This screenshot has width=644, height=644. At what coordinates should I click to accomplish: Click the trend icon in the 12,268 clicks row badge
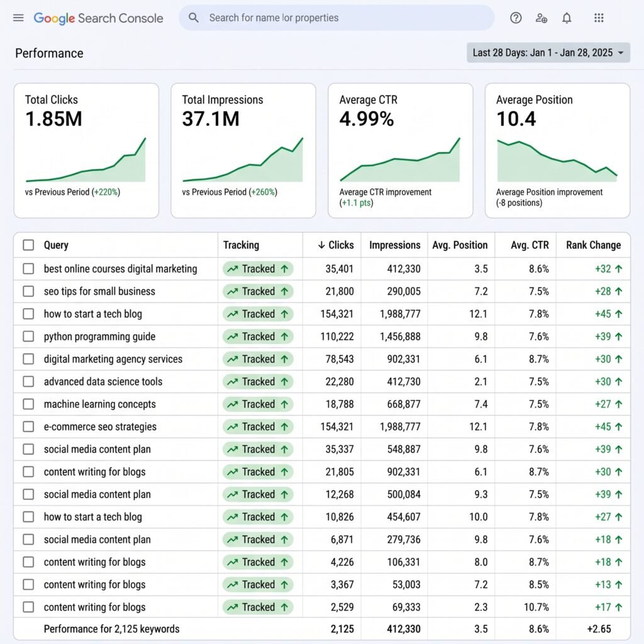tap(233, 494)
